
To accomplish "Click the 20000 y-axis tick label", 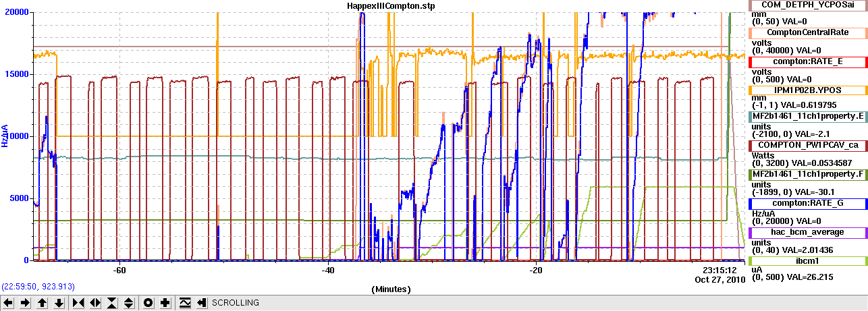I will pos(16,13).
